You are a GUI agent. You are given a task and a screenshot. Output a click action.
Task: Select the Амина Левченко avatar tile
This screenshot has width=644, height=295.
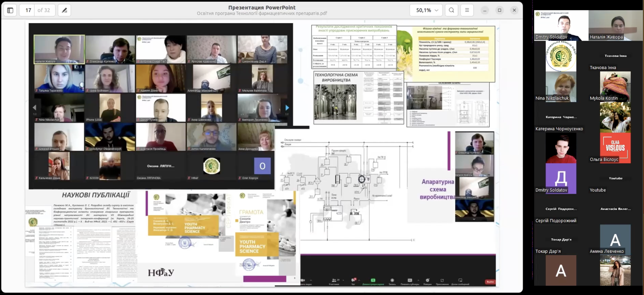(615, 239)
